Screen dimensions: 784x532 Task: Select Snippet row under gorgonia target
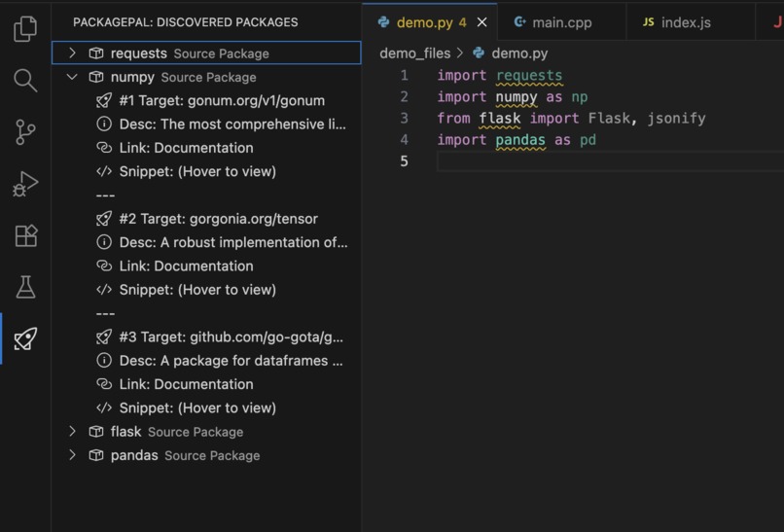click(x=206, y=290)
